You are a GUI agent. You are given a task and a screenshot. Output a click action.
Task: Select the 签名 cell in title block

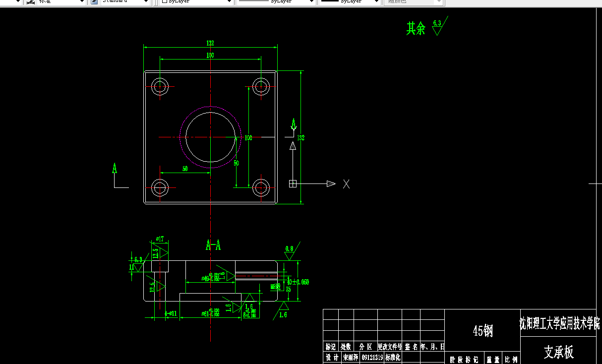411,347
